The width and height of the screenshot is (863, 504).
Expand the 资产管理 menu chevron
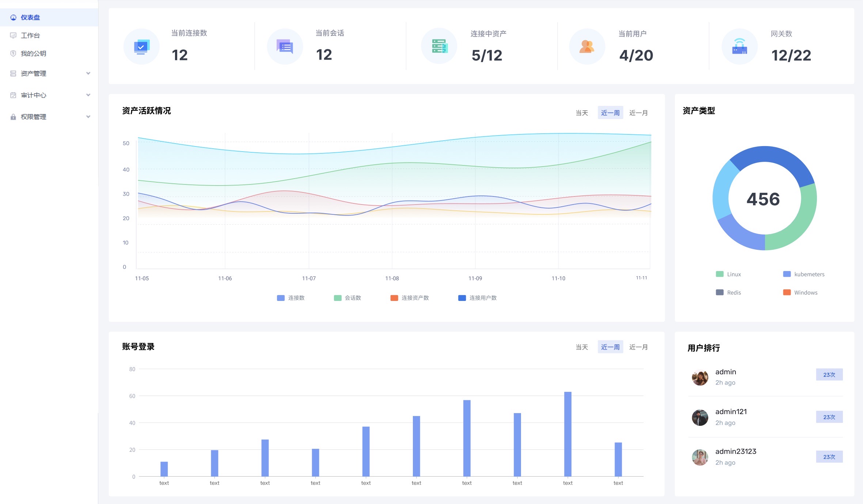pos(88,73)
